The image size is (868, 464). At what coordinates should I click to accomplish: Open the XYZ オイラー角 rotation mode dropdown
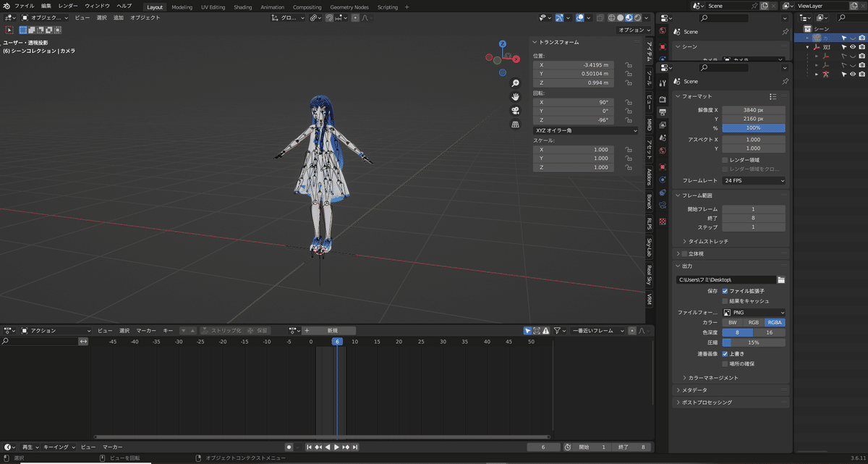585,130
